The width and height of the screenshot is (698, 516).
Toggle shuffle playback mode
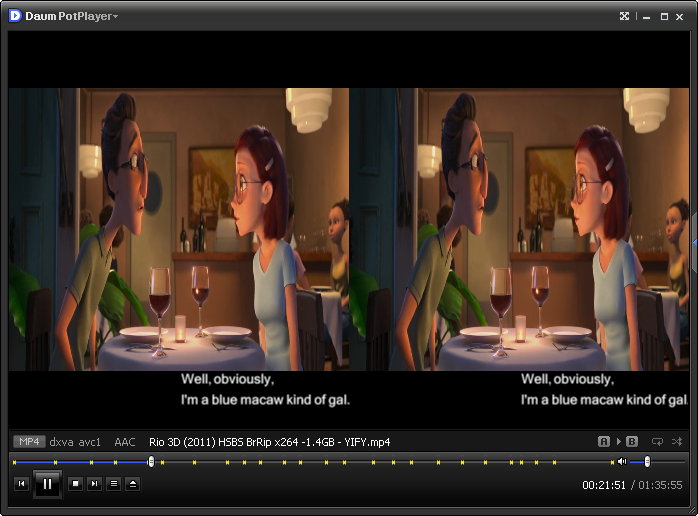click(677, 441)
